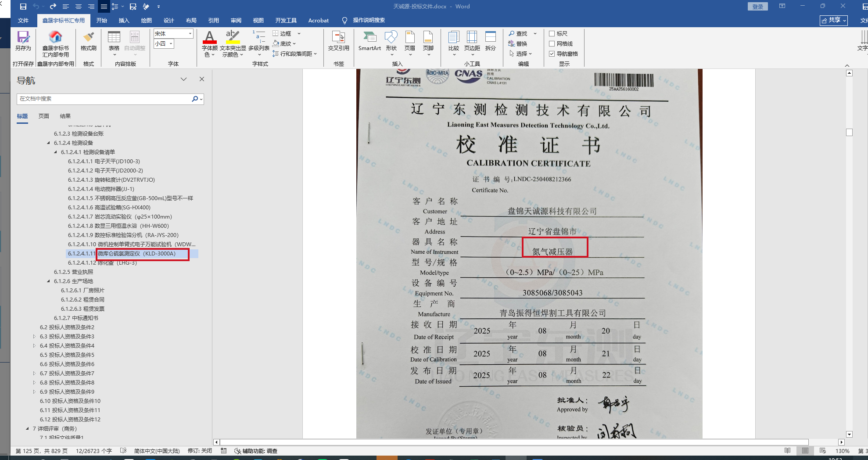Click the 字体颜色 font color icon

[210, 37]
